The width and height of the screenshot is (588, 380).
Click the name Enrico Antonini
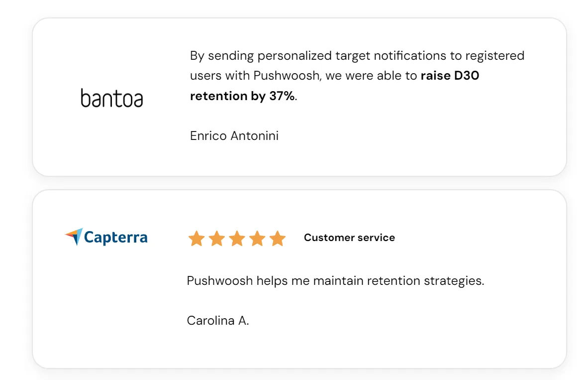234,135
